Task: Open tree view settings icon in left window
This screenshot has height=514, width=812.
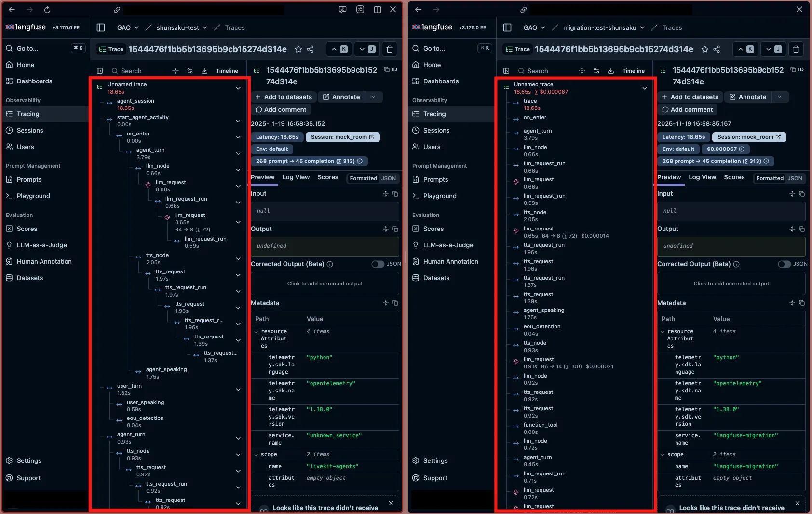Action: click(x=190, y=71)
